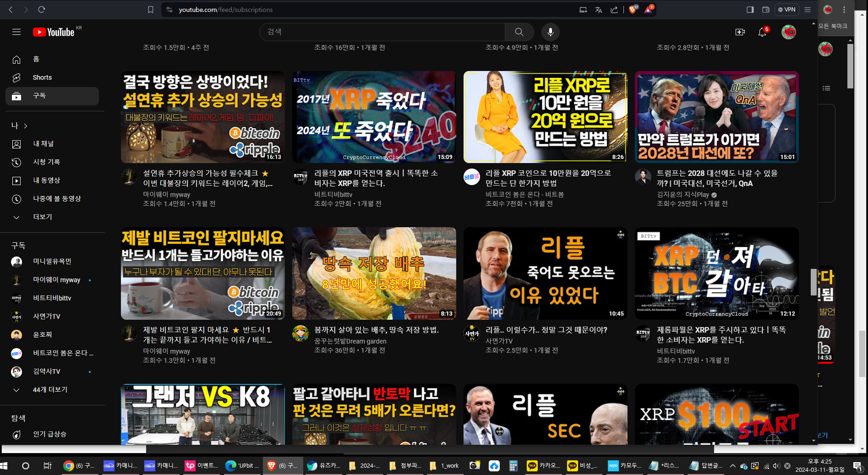Viewport: 868px width, 475px height.
Task: Play thumbnail 리플 XRP로 10만원을 20억 원으로
Action: click(545, 117)
